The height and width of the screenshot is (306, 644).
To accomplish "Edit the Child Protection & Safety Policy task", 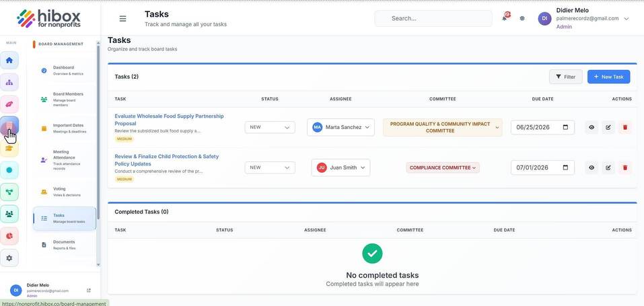I will coord(608,167).
